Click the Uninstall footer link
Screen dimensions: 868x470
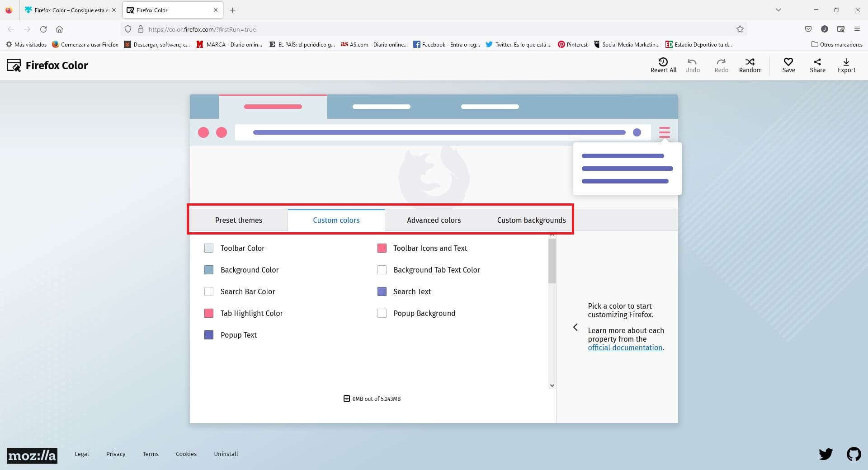tap(226, 454)
